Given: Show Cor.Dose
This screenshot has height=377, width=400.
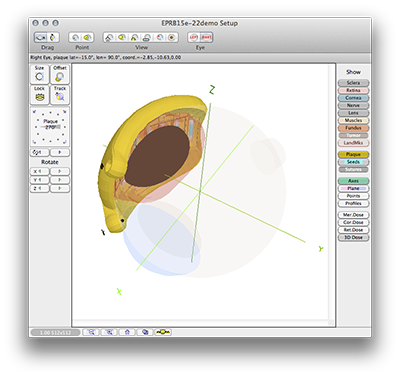Looking at the screenshot, I should tap(353, 222).
